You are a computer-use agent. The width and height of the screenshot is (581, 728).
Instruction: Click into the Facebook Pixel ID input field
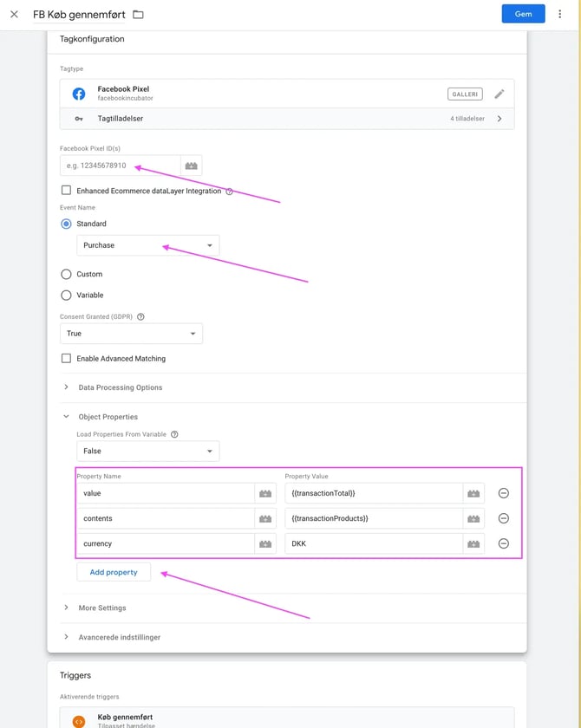(120, 166)
